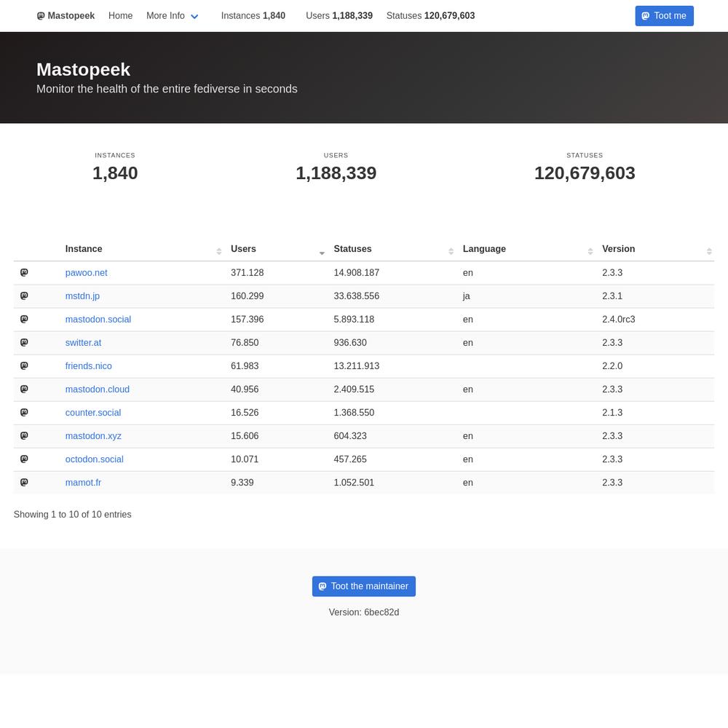Sort table by Statuses column arrows
728x728 pixels.
(451, 251)
